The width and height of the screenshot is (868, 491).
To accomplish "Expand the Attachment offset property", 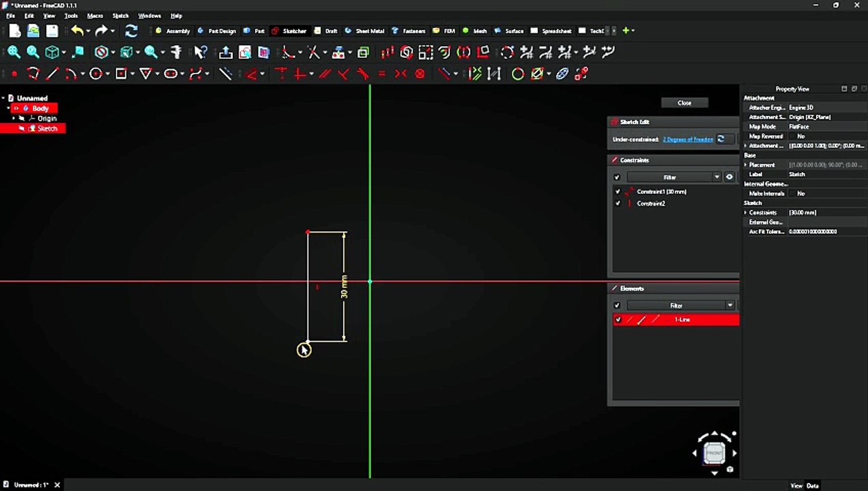I will [x=745, y=146].
